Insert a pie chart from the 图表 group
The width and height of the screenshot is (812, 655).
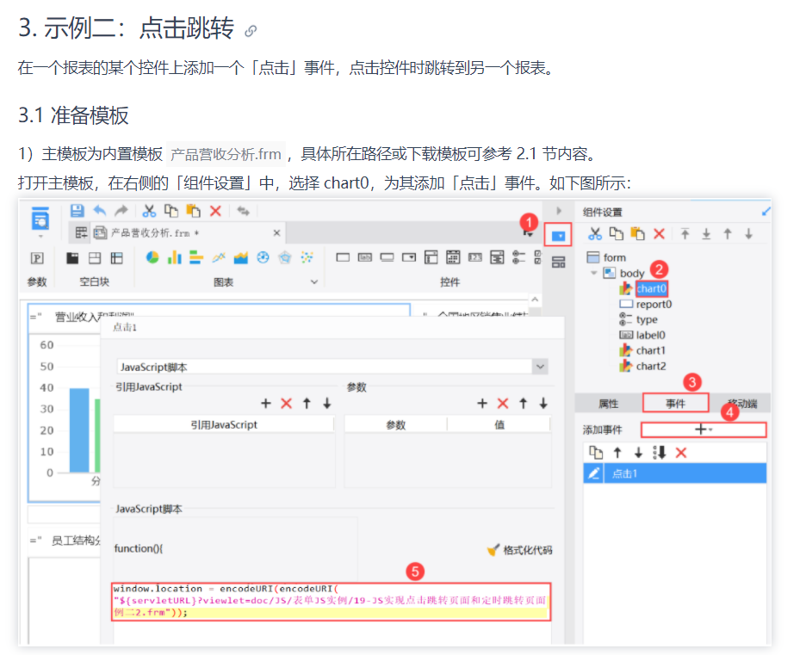coord(152,257)
